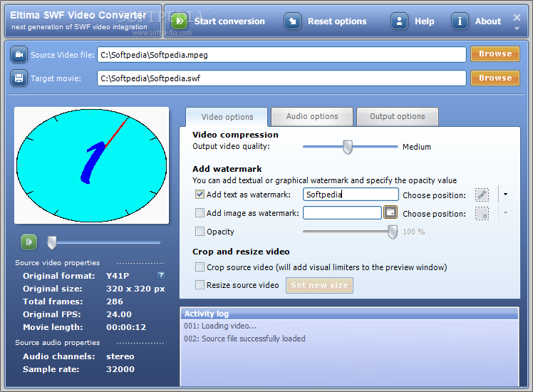Click the output video quality slider handle

[x=348, y=148]
